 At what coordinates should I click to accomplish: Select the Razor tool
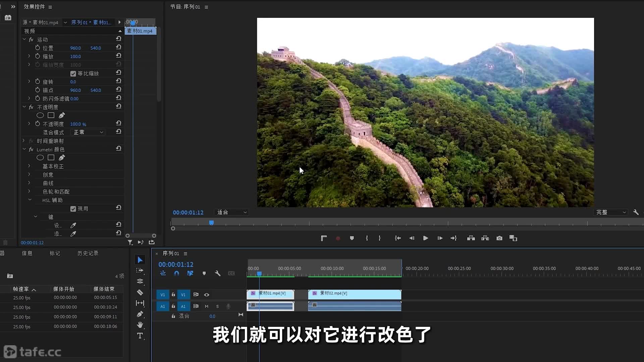click(140, 292)
